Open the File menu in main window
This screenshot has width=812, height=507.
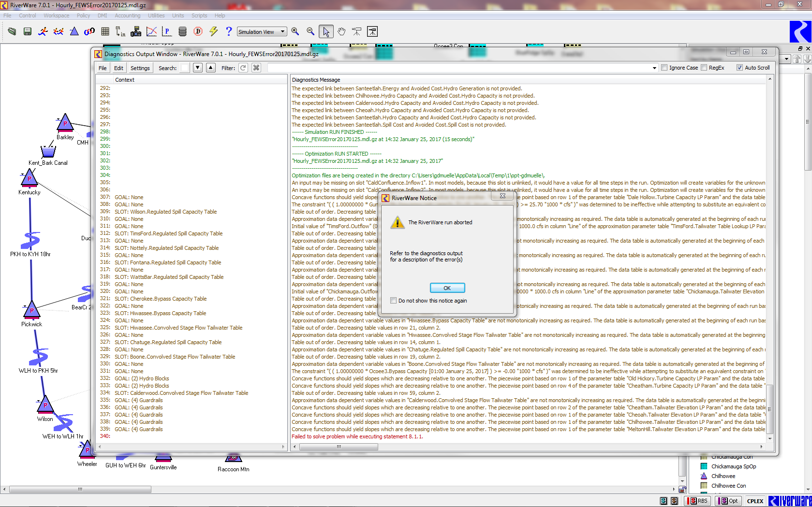7,15
